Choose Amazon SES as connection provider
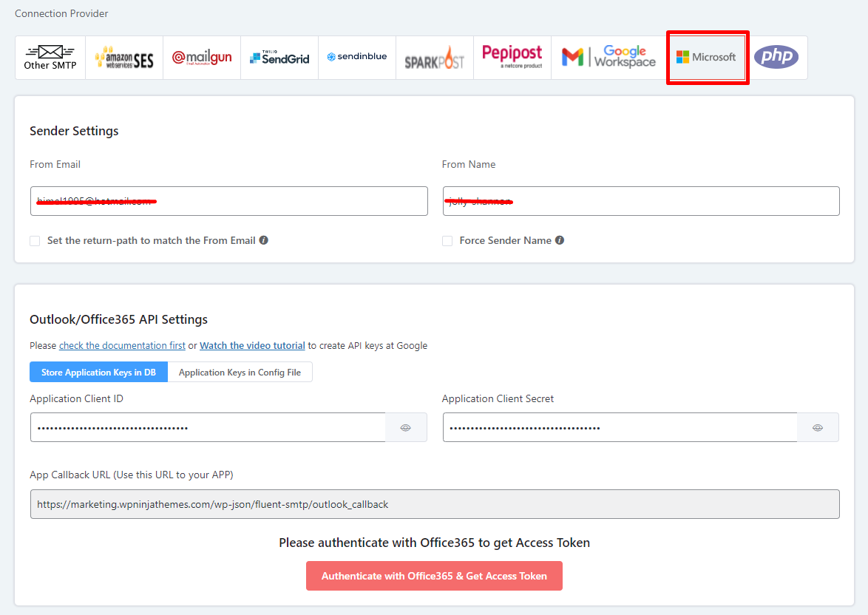 124,58
